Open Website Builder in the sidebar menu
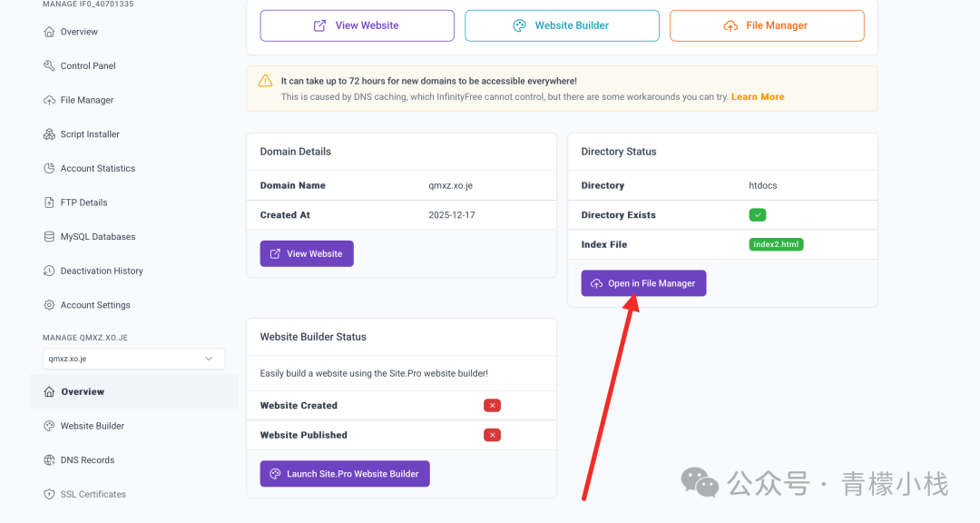 point(92,426)
